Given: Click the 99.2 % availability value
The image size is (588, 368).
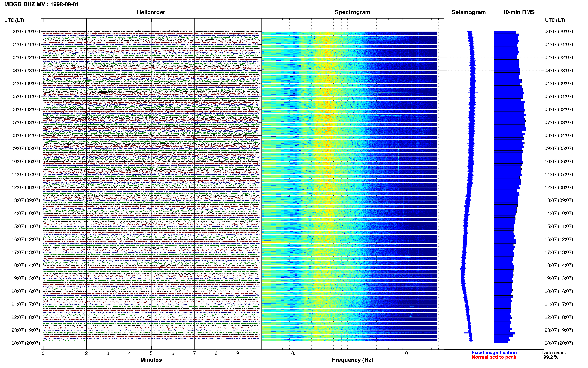Looking at the screenshot, I should click(551, 357).
